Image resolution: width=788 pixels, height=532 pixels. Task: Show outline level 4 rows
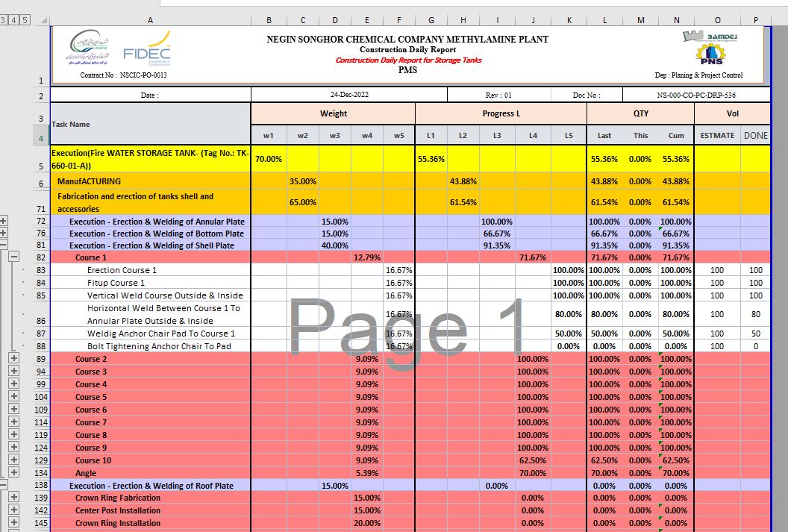click(x=14, y=19)
